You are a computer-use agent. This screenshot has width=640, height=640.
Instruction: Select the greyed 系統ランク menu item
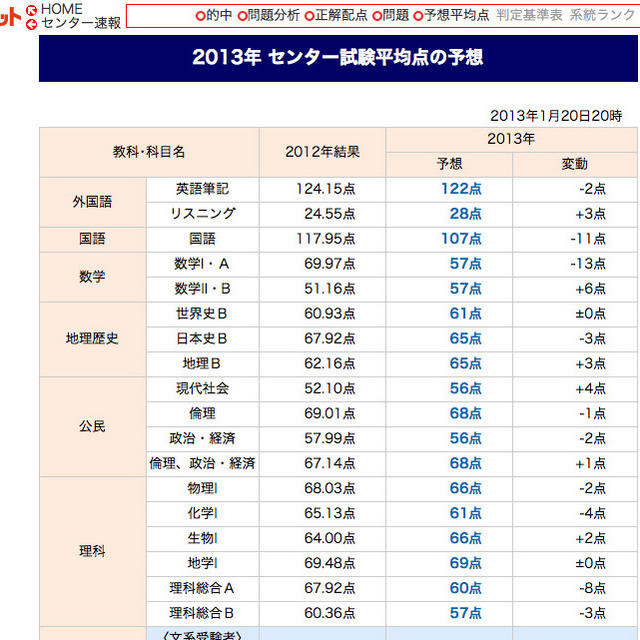tap(602, 16)
